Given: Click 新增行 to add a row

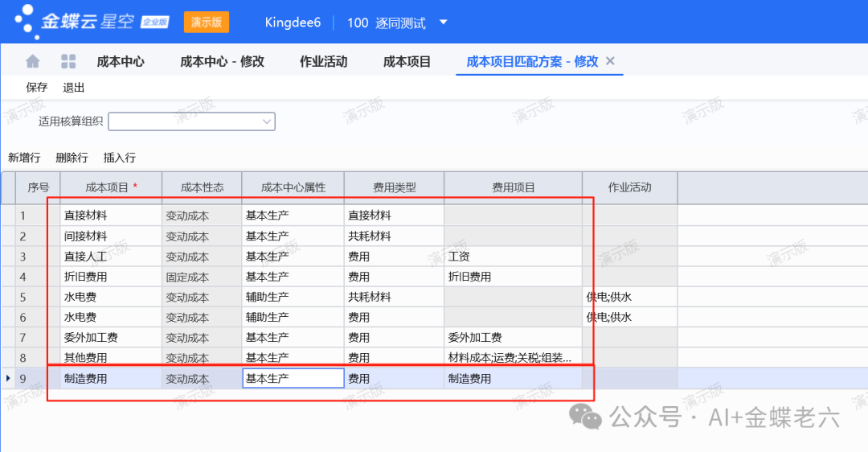Looking at the screenshot, I should (24, 158).
